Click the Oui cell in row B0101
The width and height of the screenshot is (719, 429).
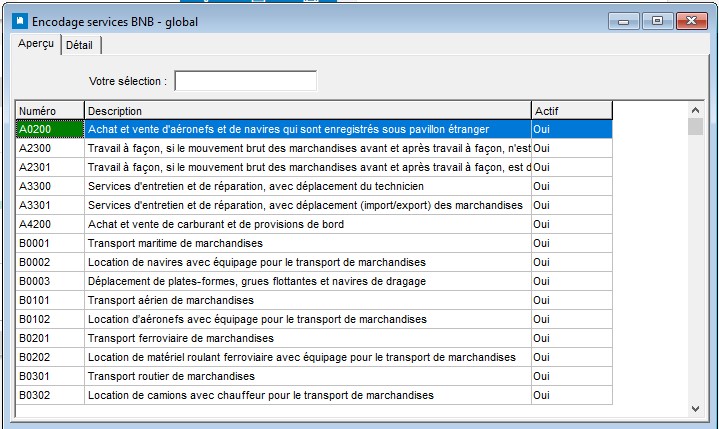(572, 300)
